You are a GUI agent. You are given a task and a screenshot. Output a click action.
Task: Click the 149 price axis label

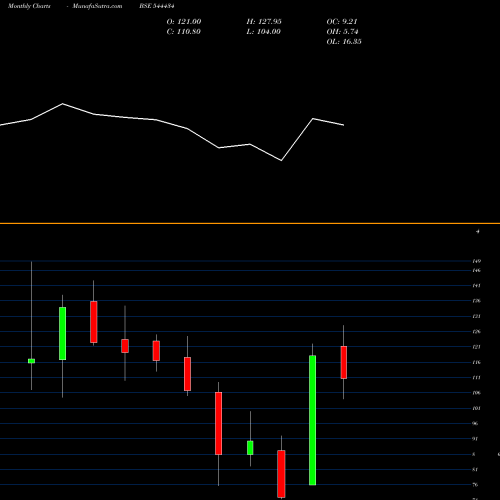coord(476,261)
